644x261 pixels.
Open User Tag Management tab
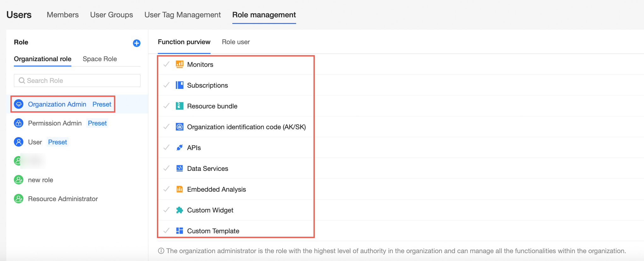click(182, 15)
